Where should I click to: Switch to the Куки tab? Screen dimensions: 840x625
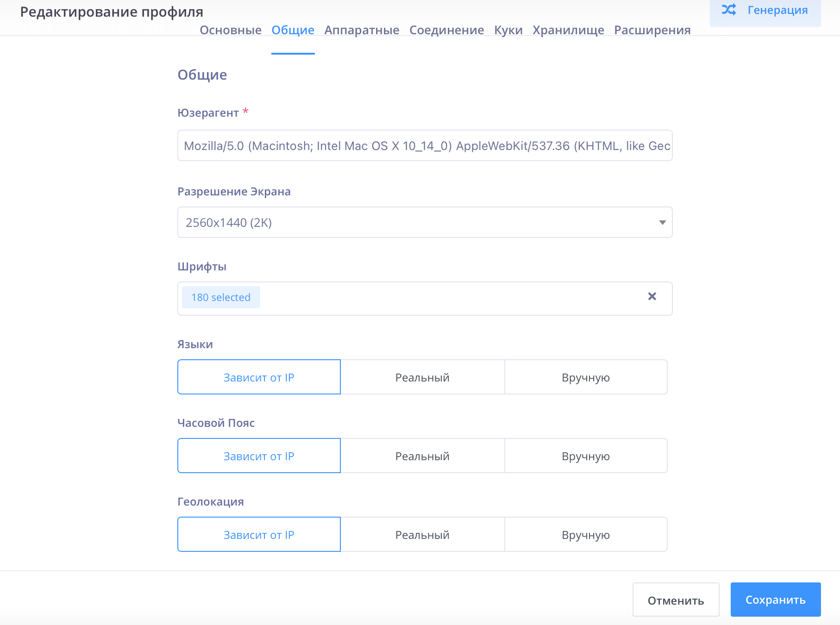pos(508,30)
